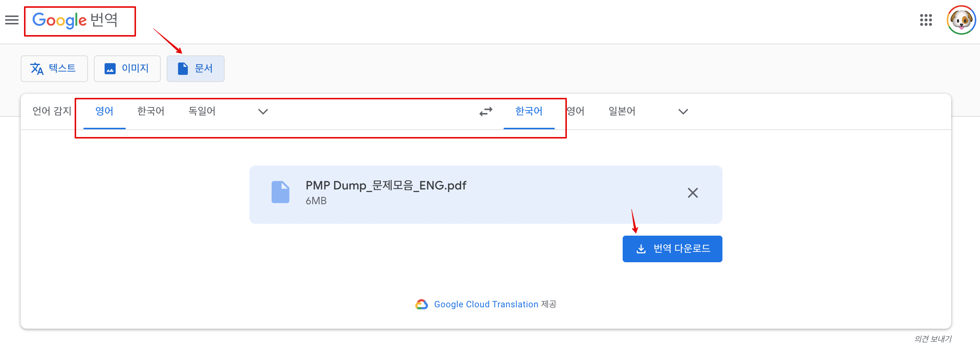Open the account profile avatar
This screenshot has width=980, height=359.
click(x=961, y=20)
